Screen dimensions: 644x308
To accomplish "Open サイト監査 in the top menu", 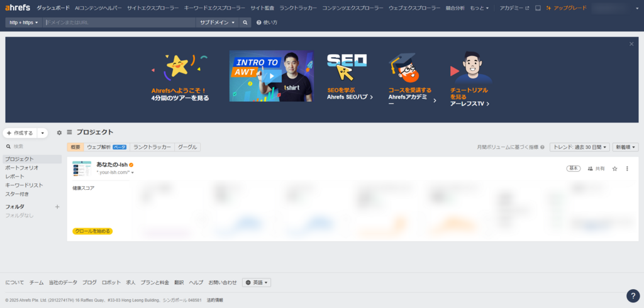I will click(x=262, y=8).
